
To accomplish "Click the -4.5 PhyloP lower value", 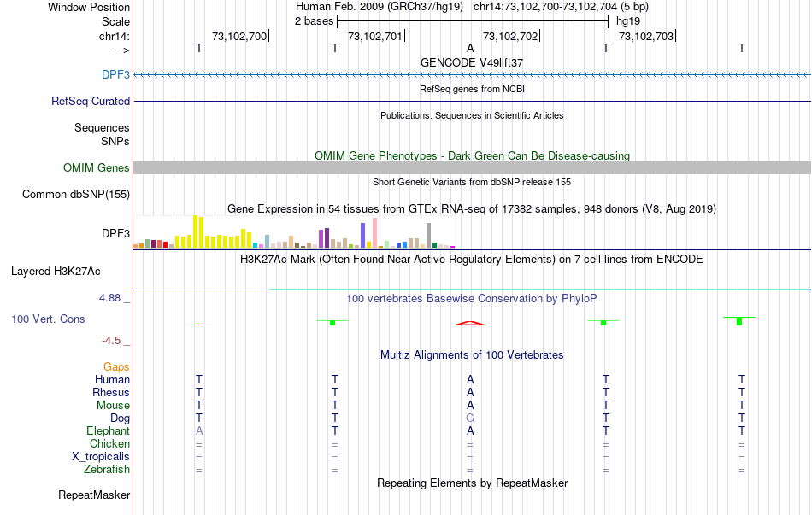I will [111, 341].
